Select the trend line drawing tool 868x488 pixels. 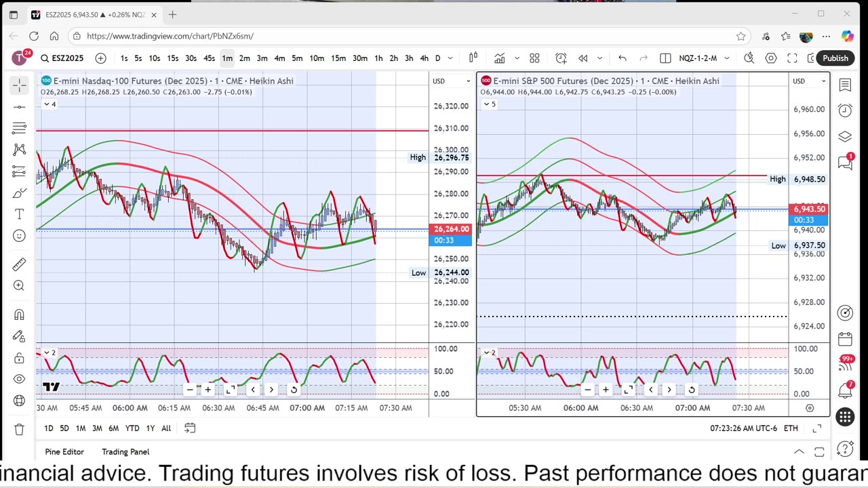19,106
